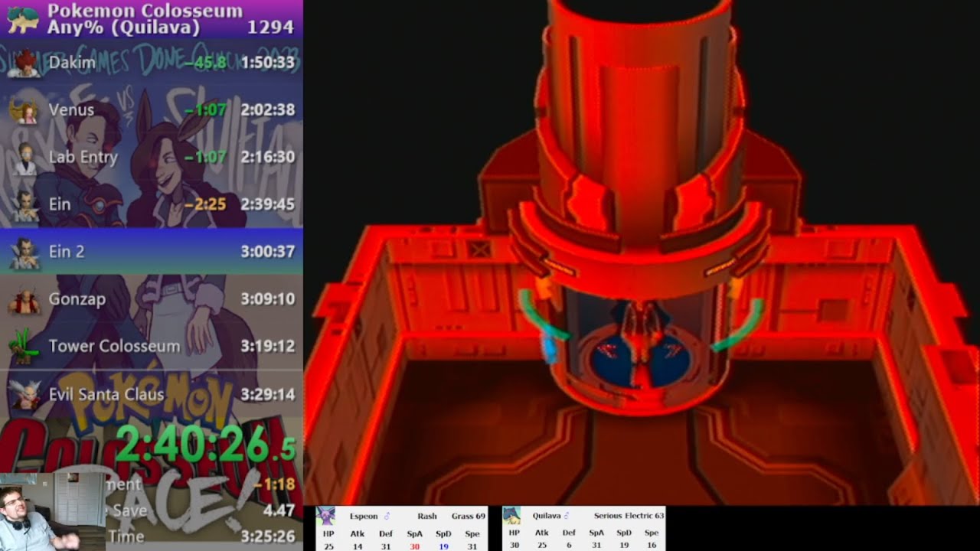This screenshot has height=551, width=980.
Task: Click the Lab Entry split time 2:16:30
Action: pyautogui.click(x=267, y=158)
